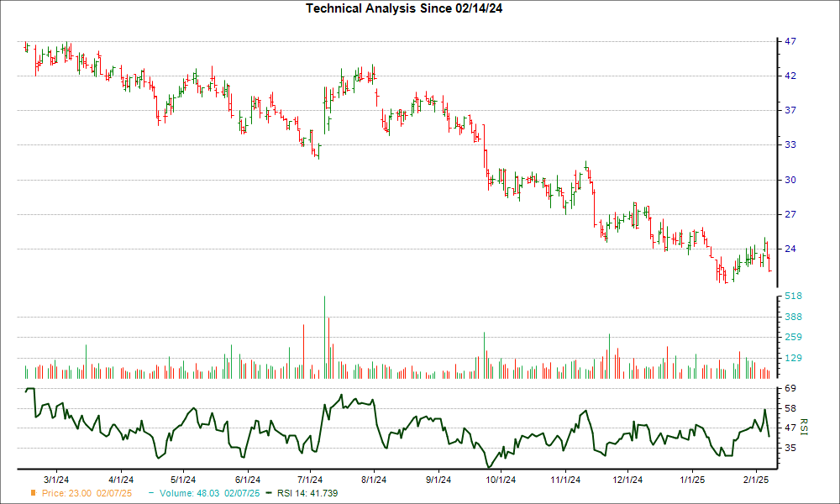Screen dimensions: 840x504
Task: Click the 12/1/24 date axis label
Action: [x=627, y=480]
